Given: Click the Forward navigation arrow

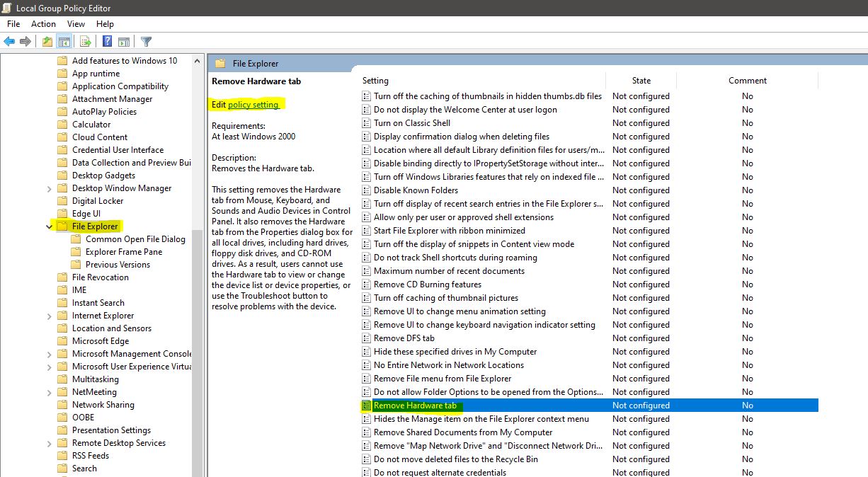Looking at the screenshot, I should coord(25,41).
